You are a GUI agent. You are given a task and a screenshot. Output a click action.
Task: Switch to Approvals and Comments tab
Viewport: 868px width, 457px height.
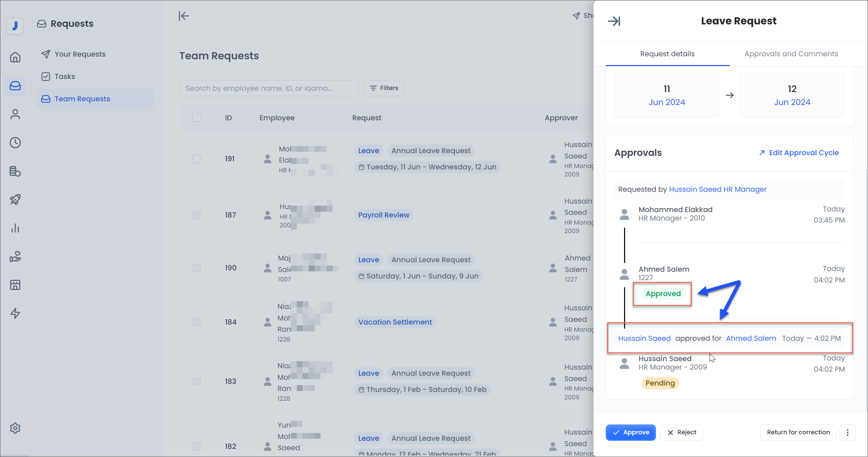coord(791,54)
